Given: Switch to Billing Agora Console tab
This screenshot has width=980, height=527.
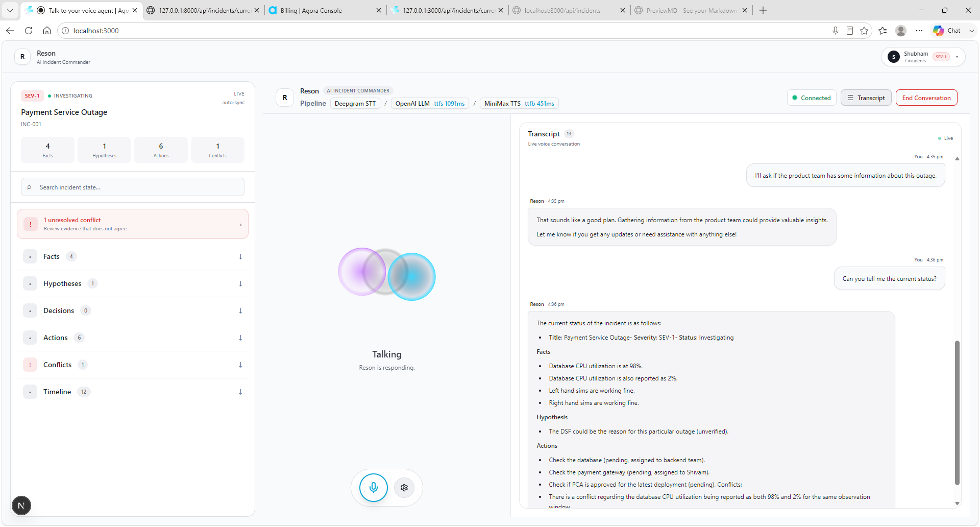Looking at the screenshot, I should [324, 10].
